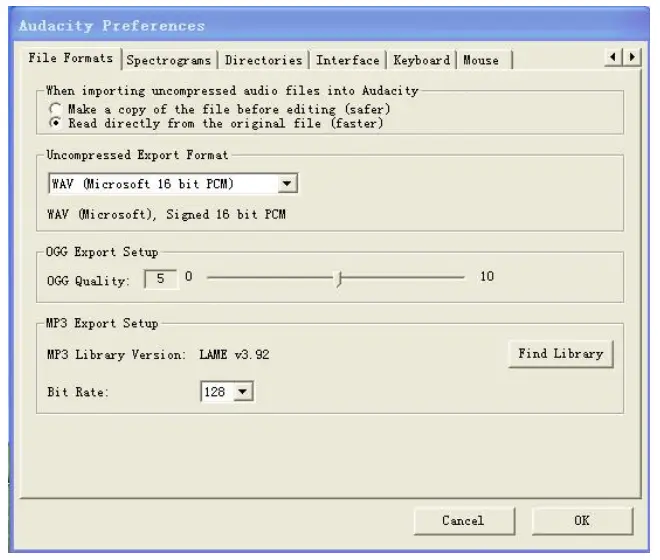The width and height of the screenshot is (660, 560).
Task: Click the Find Library button
Action: point(561,354)
